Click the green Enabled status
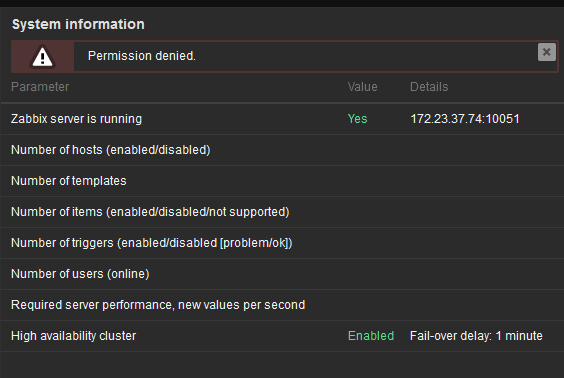 point(371,336)
